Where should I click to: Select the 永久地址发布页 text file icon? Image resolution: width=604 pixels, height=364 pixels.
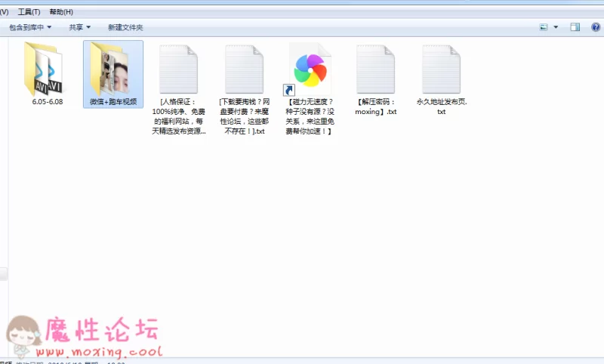tap(441, 69)
